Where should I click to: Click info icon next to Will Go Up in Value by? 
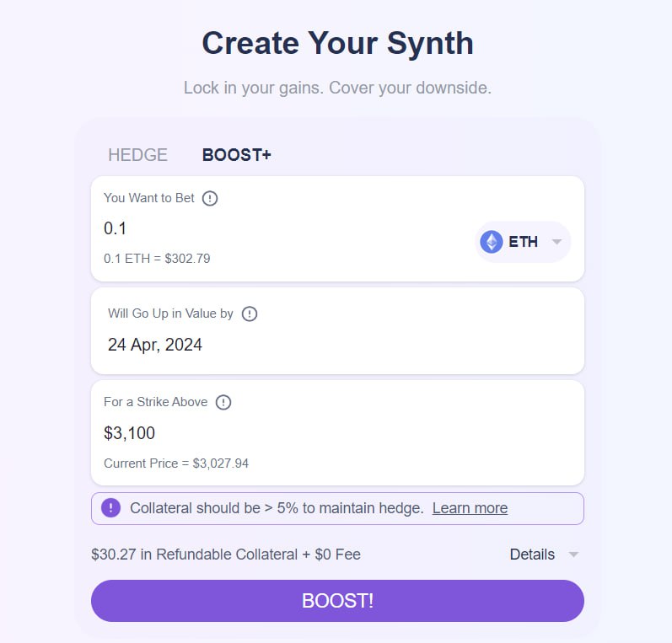[250, 313]
